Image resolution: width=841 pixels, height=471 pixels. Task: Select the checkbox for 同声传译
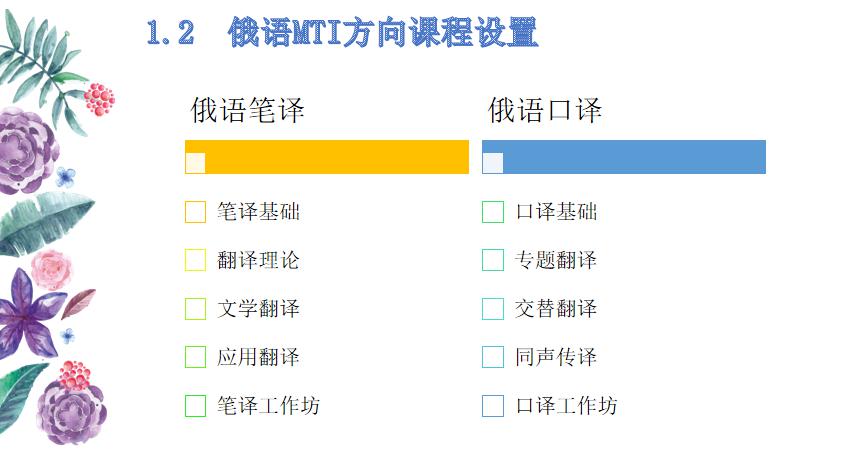[493, 357]
